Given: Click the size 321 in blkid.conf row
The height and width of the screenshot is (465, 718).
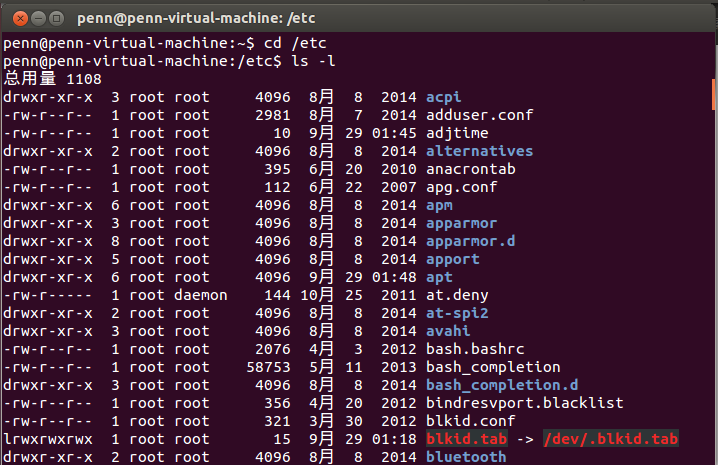Looking at the screenshot, I should 277,421.
